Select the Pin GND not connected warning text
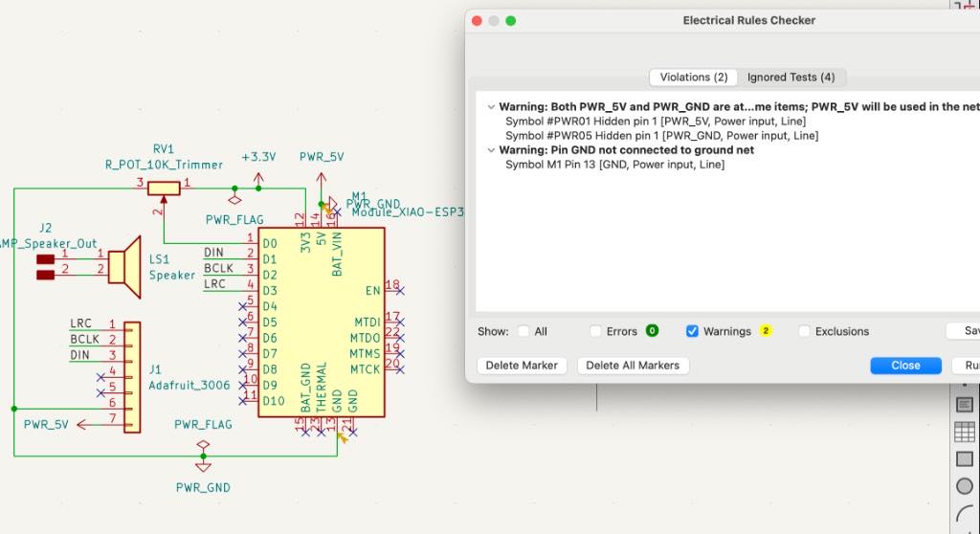Viewport: 980px width, 534px height. click(626, 150)
